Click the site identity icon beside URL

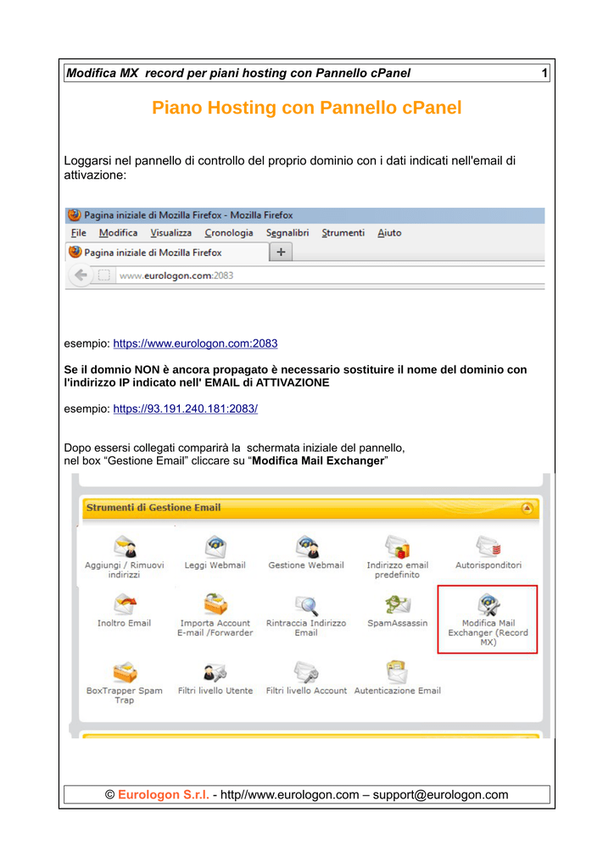[x=103, y=275]
